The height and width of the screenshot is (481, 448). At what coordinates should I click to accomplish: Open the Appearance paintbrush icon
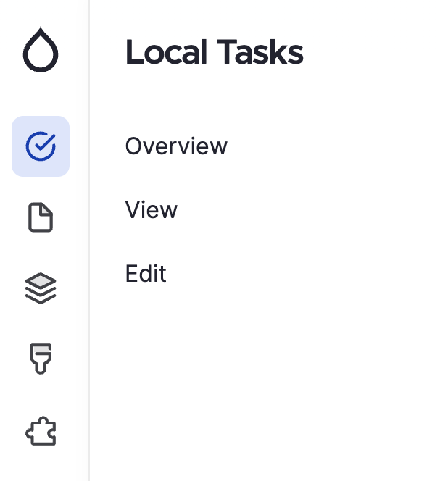pos(41,359)
